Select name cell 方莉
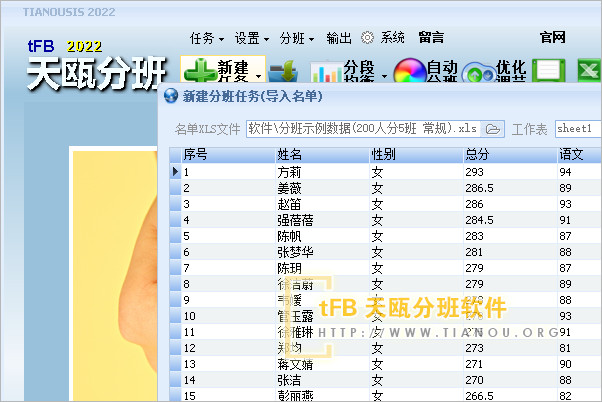The width and height of the screenshot is (602, 402). pyautogui.click(x=322, y=172)
